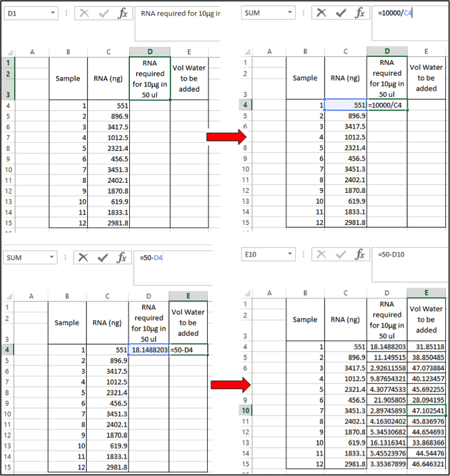This screenshot has height=476, width=450.
Task: Click cell 46.646321 in the bottom-right sheet
Action: click(x=426, y=464)
